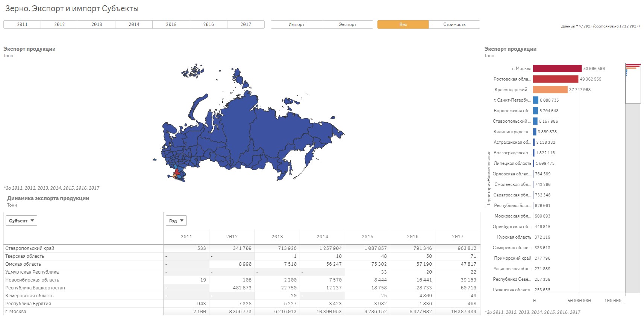
Task: Click the Динамика экспорта продукции title
Action: pyautogui.click(x=48, y=198)
